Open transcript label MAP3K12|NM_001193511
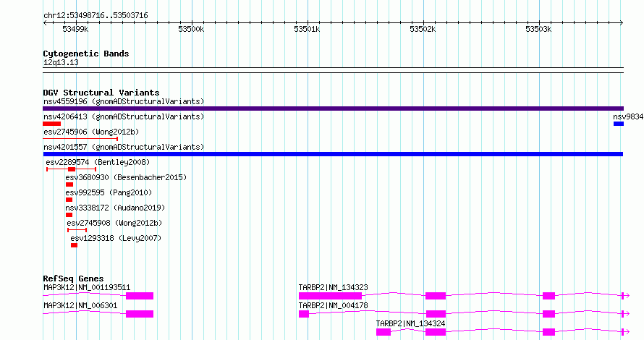Image resolution: width=644 pixels, height=340 pixels. click(x=87, y=287)
